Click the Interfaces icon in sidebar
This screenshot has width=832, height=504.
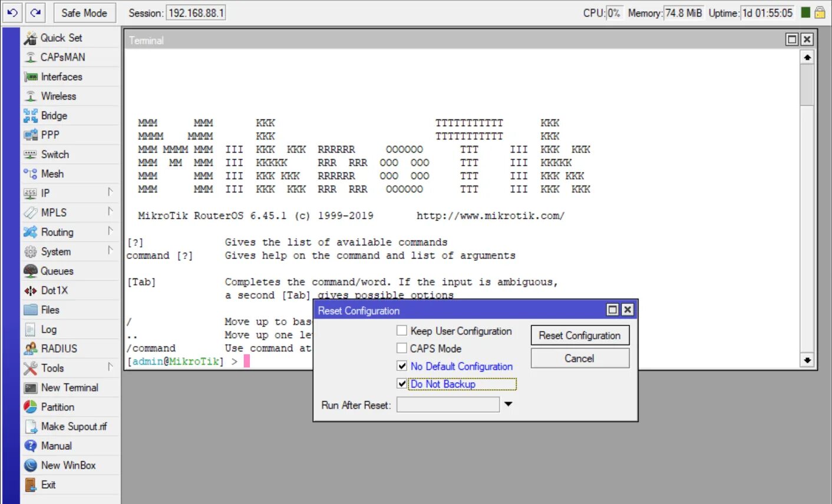[x=31, y=77]
